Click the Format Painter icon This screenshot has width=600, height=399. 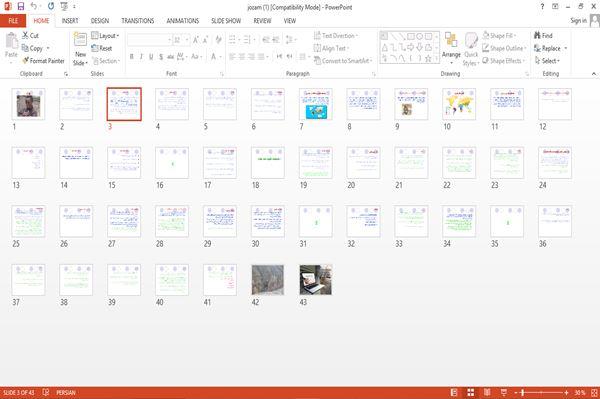pyautogui.click(x=26, y=60)
